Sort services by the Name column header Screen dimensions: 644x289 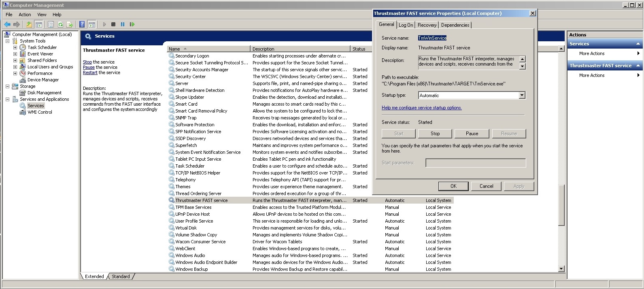pos(209,49)
